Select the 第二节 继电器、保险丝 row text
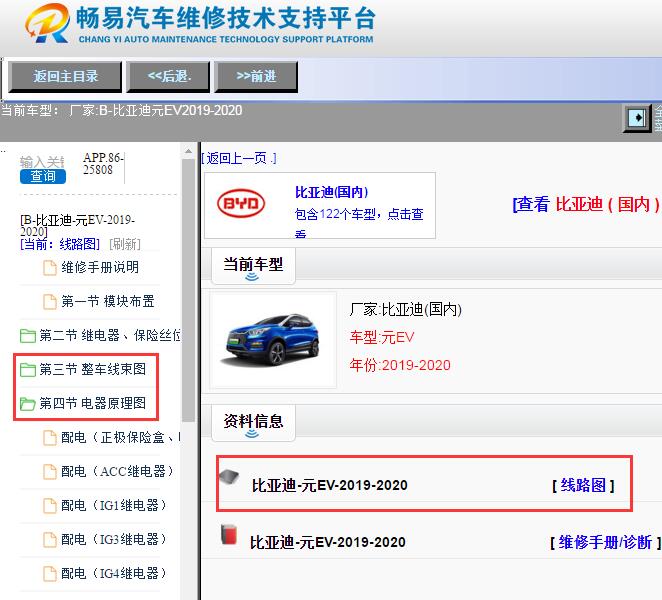 point(110,335)
